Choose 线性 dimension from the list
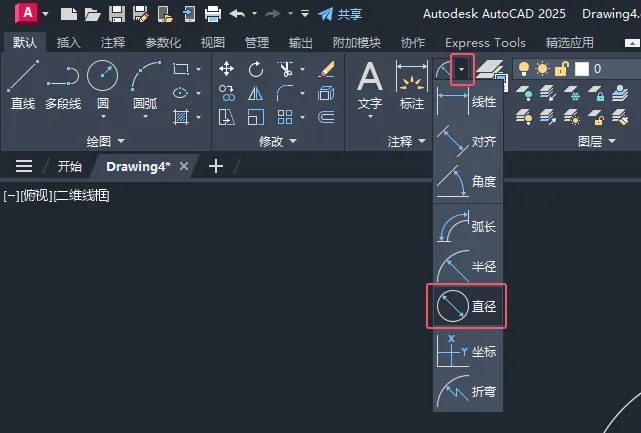This screenshot has width=641, height=433. click(468, 102)
